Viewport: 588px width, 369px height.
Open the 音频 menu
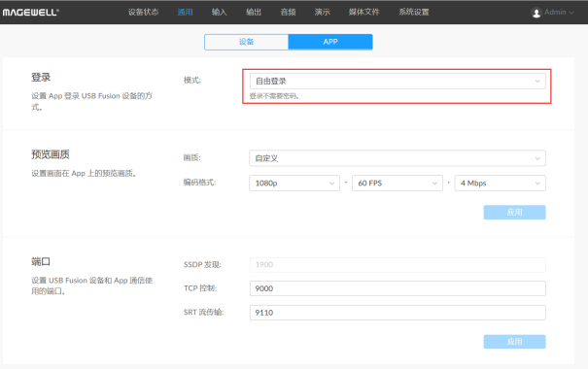click(x=288, y=12)
